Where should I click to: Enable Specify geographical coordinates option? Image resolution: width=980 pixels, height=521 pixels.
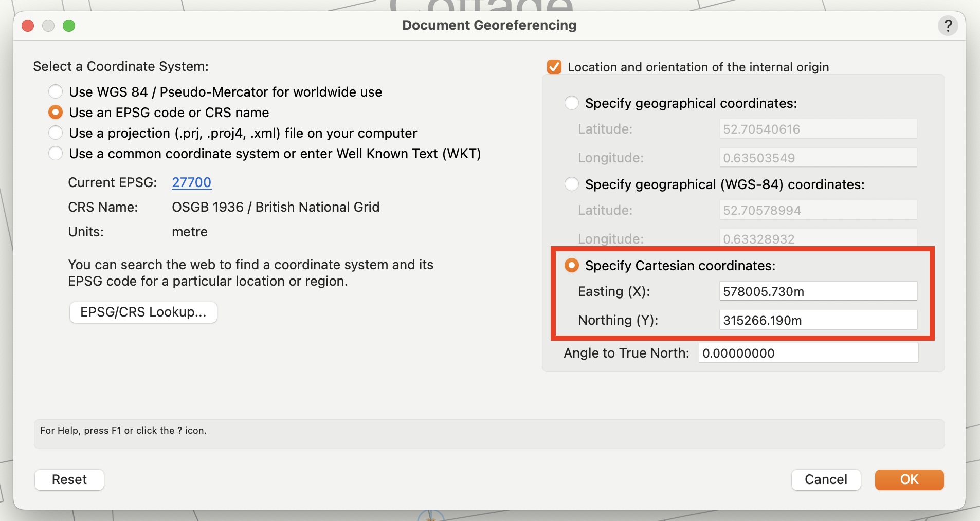[571, 103]
